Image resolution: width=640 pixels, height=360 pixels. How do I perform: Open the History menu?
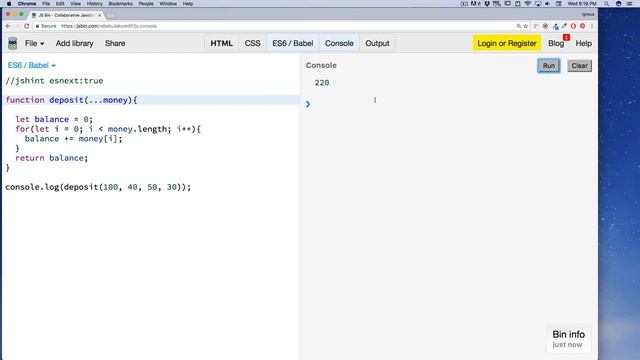coord(94,4)
